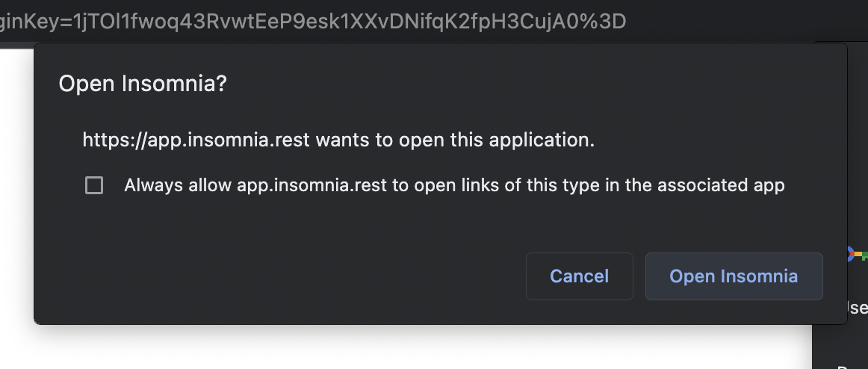The height and width of the screenshot is (369, 868).
Task: Click the 'https://app.insomnia.rest wants to open' message
Action: click(x=339, y=140)
